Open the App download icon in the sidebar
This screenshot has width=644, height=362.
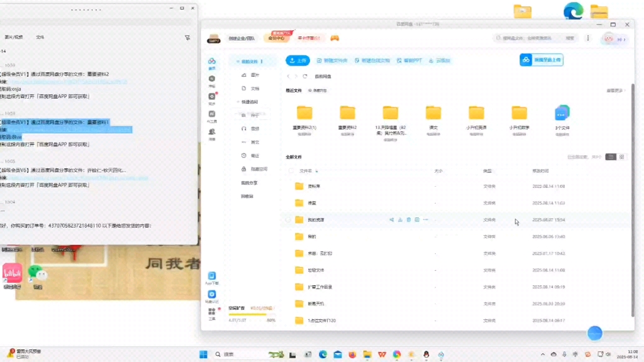pyautogui.click(x=212, y=276)
